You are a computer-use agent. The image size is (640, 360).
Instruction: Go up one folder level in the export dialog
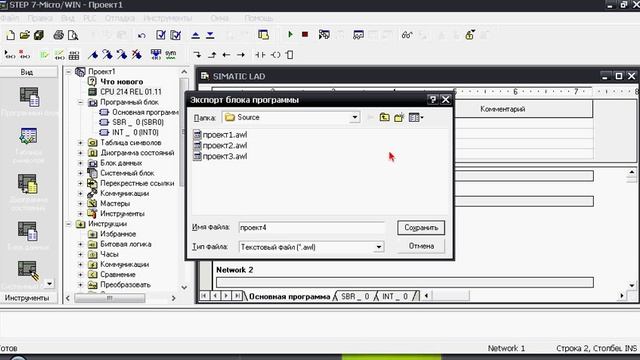coord(384,118)
